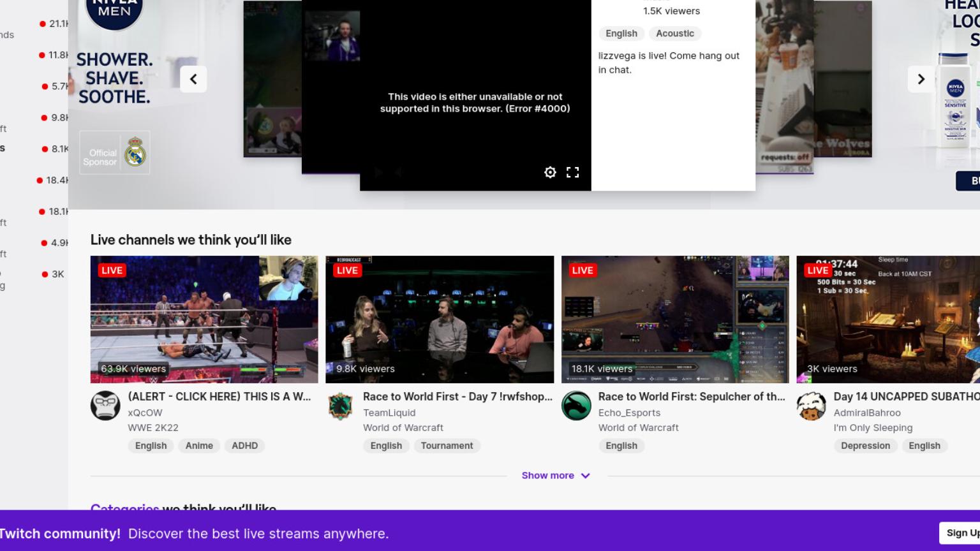Select the English tag under TeamLiquid
The width and height of the screenshot is (980, 551).
[x=386, y=446]
